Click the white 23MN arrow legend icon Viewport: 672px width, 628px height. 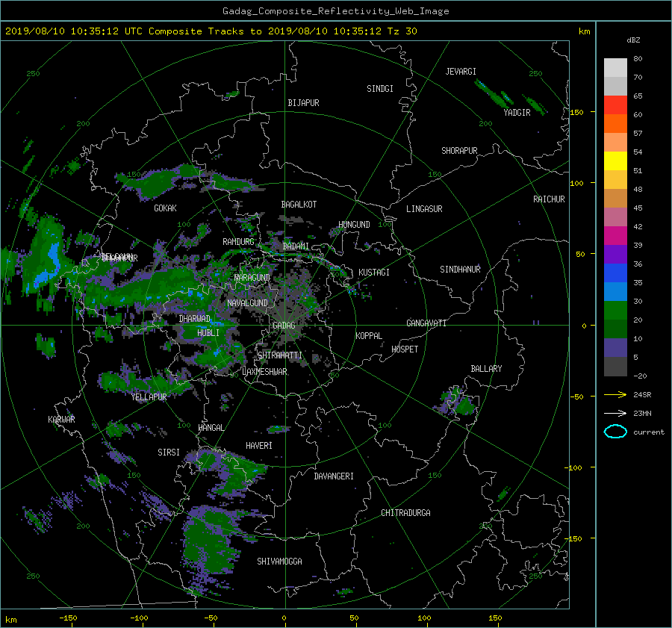[x=615, y=413]
